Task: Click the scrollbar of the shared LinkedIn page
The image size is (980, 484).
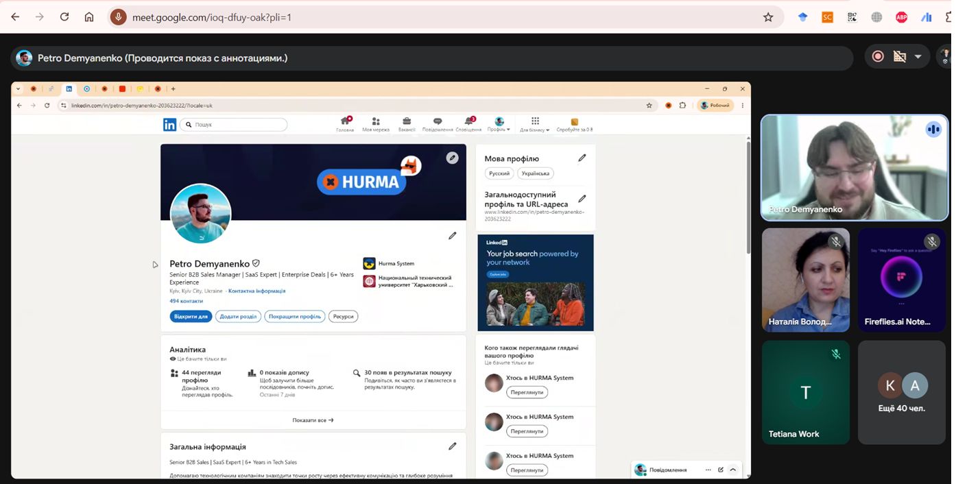Action: [748, 197]
